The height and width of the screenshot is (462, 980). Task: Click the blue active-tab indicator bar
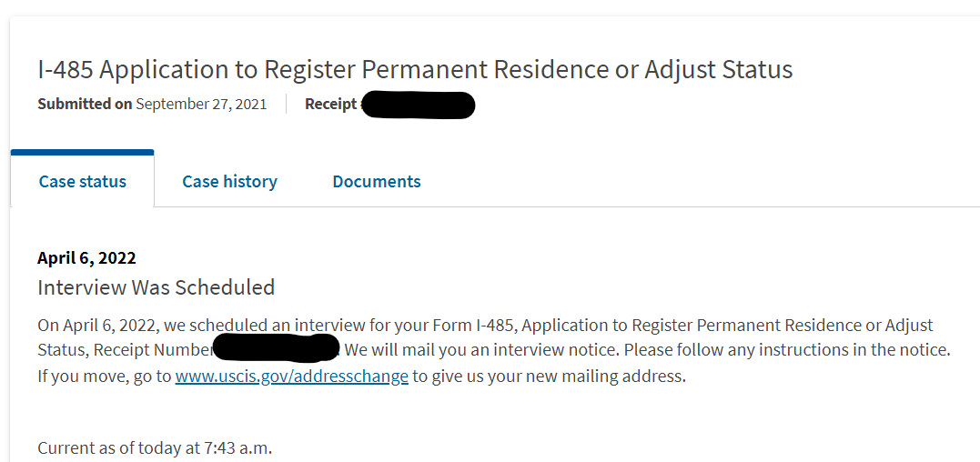(x=82, y=152)
